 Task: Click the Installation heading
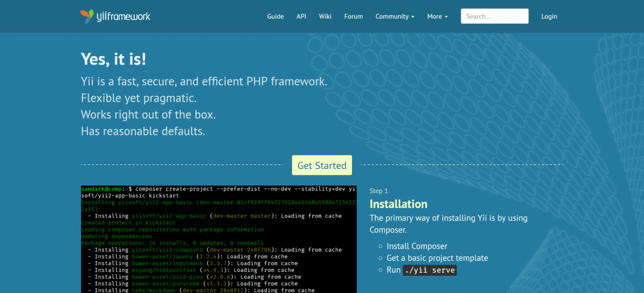398,204
